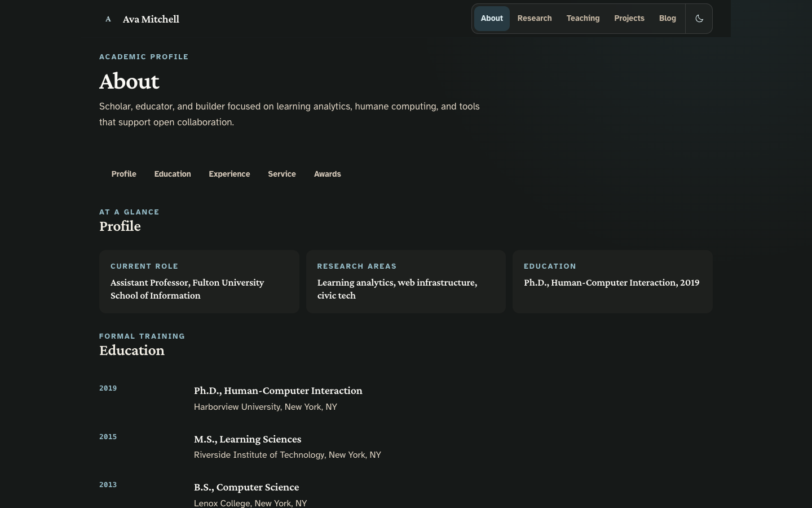Click 'Lenox College, New York, NY'

pos(250,503)
